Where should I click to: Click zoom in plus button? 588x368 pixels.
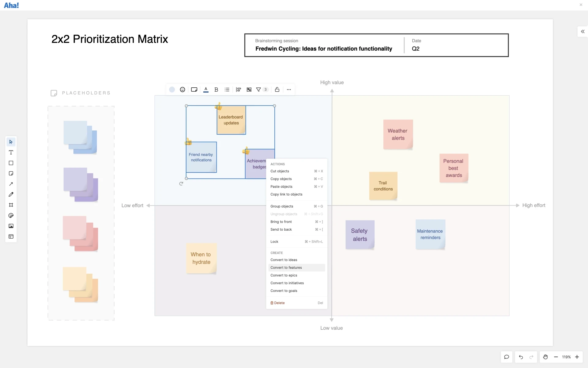click(577, 357)
